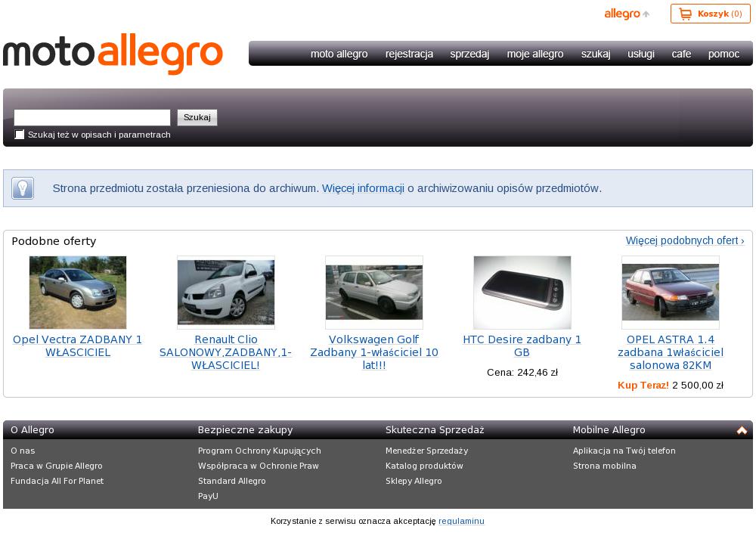Image resolution: width=756 pixels, height=536 pixels.
Task: Open the moto allegro menu item
Action: point(339,54)
